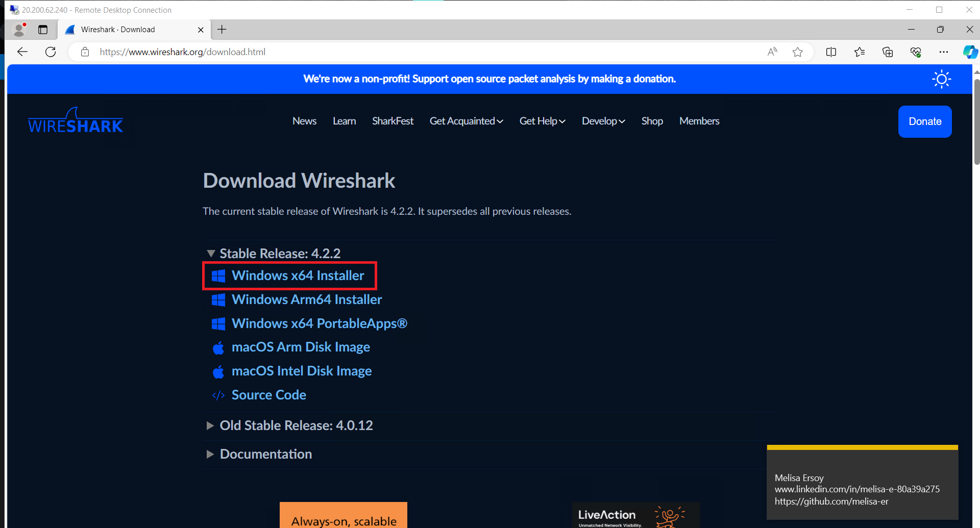Image resolution: width=980 pixels, height=528 pixels.
Task: Minimize the Remote Desktop Connection window
Action: click(910, 10)
